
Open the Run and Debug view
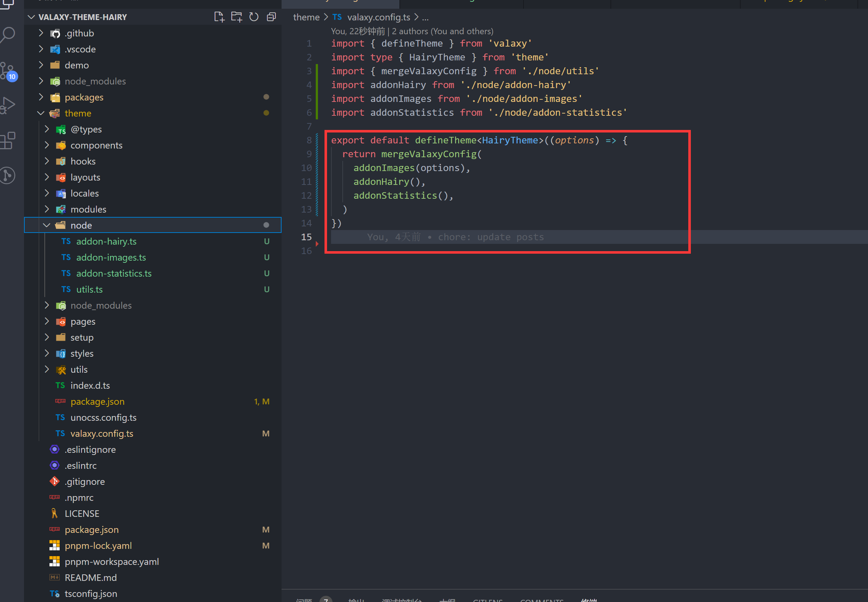8,105
